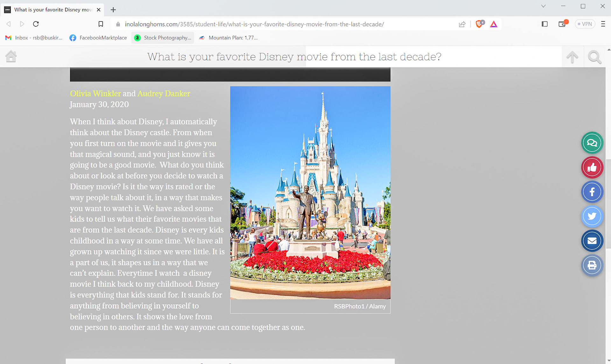Click the Disney castle photo
Image resolution: width=611 pixels, height=364 pixels.
click(310, 192)
